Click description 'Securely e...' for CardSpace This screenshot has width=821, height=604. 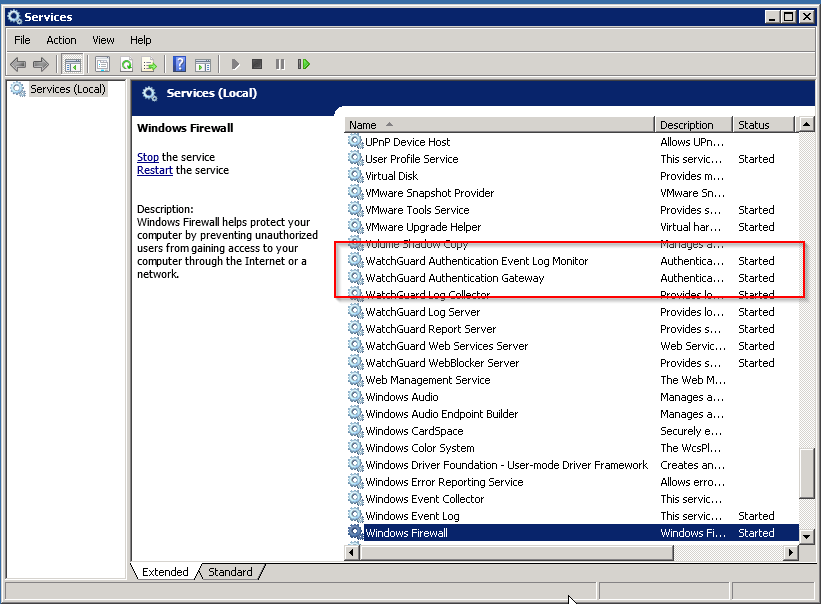point(691,431)
